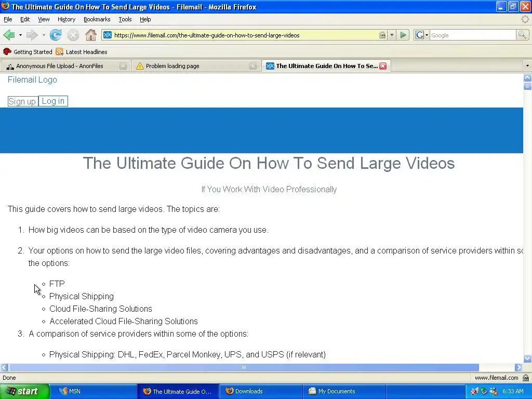The image size is (532, 399).
Task: Open the Edit menu
Action: [25, 19]
